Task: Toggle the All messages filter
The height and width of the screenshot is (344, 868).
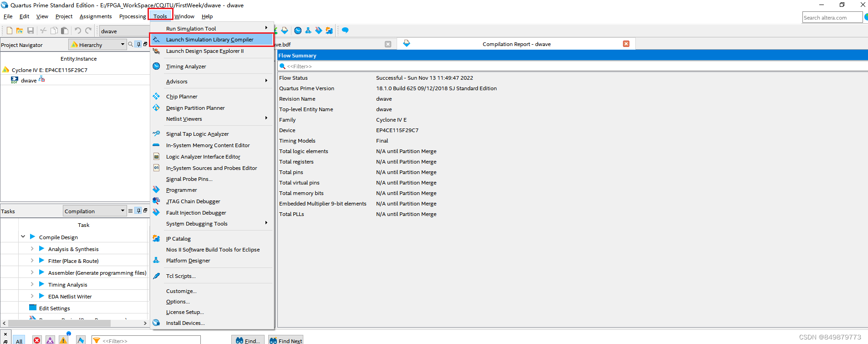Action: 19,340
